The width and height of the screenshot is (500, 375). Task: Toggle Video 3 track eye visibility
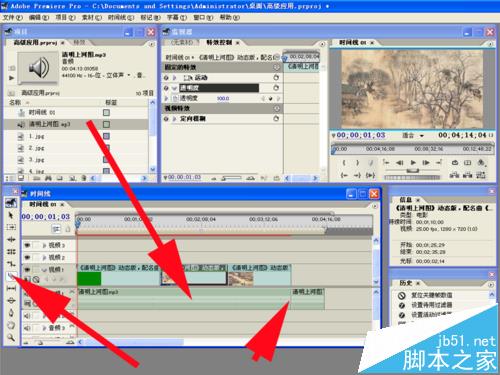click(x=27, y=245)
